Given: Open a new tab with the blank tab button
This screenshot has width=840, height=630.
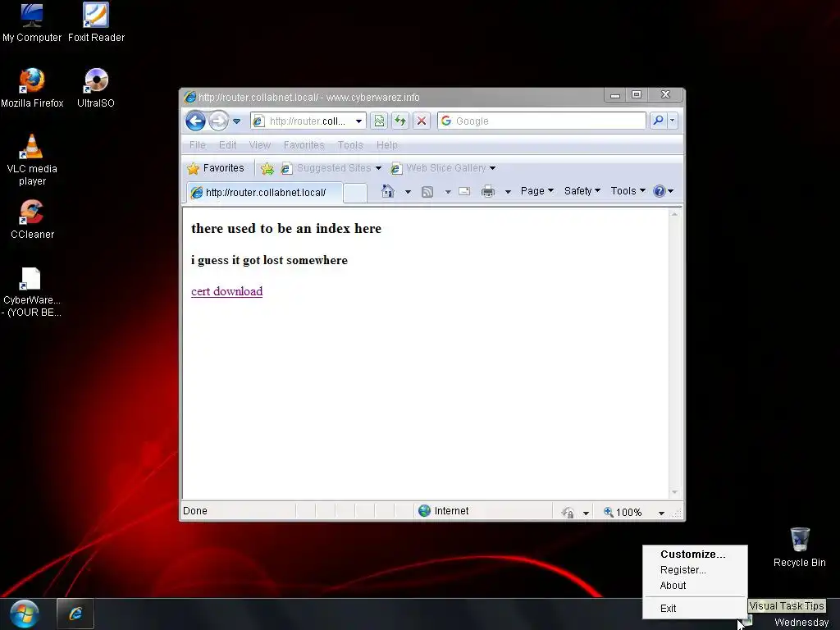Looking at the screenshot, I should pos(354,193).
